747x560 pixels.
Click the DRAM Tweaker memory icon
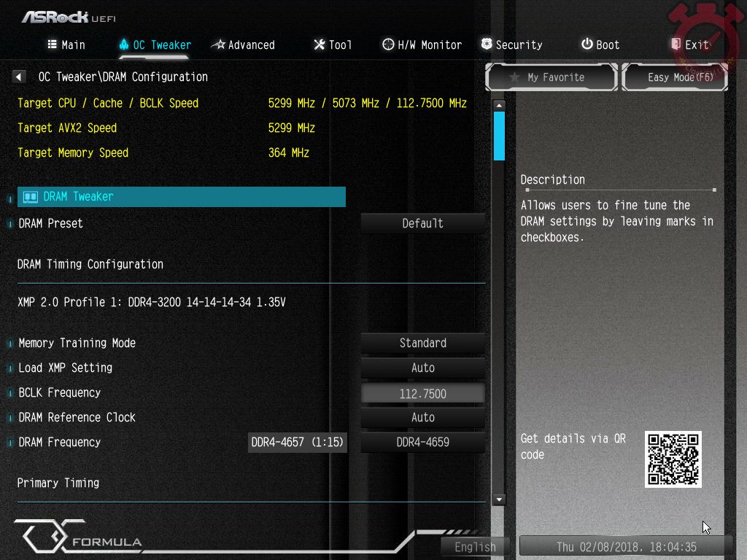click(31, 197)
